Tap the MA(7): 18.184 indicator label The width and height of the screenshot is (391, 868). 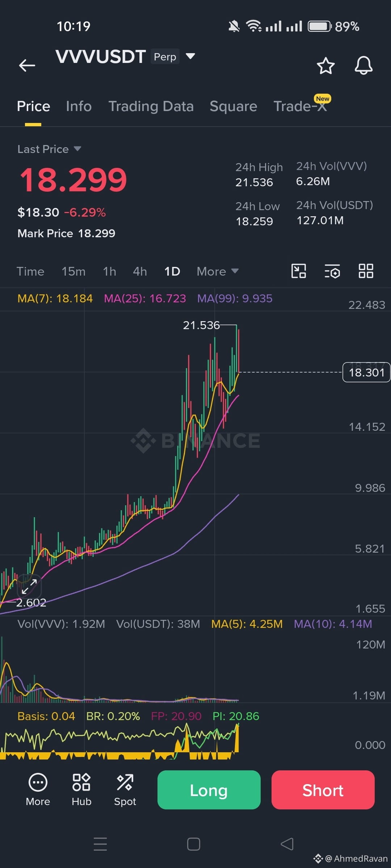click(55, 298)
